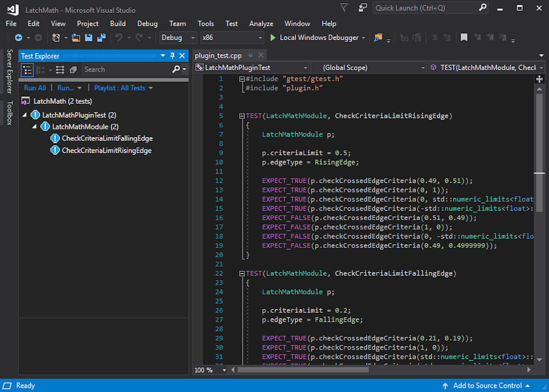Select the LatchMath (2 tests) row
This screenshot has height=392, width=549.
63,101
